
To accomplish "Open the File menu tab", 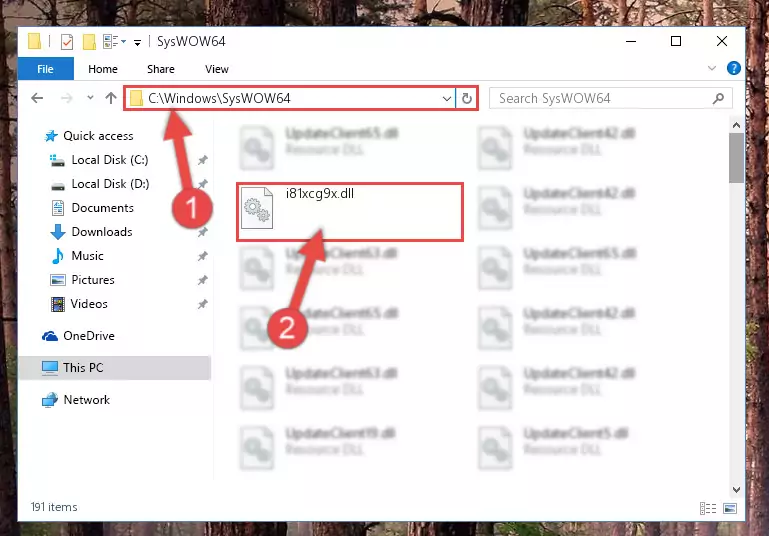I will [46, 69].
